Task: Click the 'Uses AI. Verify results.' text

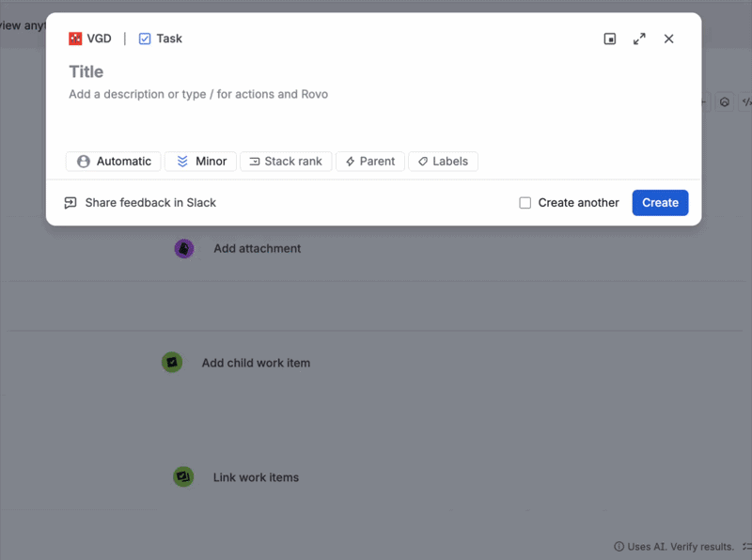Action: tap(681, 547)
